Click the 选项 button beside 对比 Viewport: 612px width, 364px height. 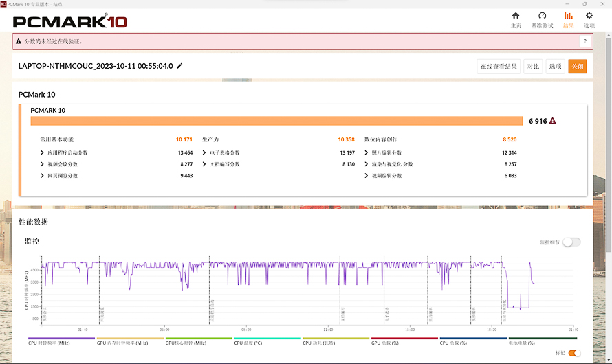555,66
